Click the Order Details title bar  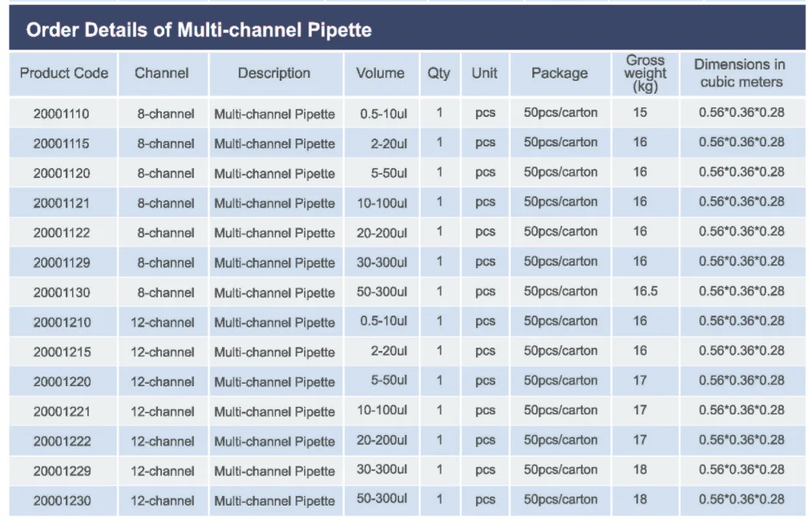click(406, 31)
